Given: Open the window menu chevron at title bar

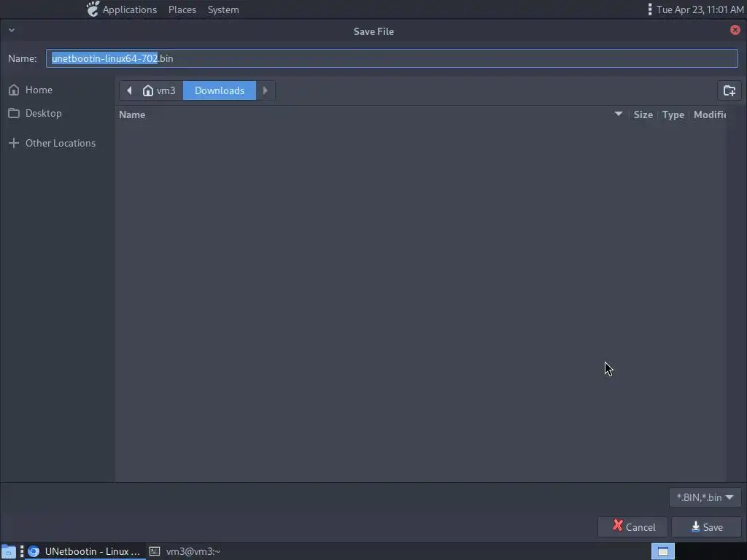Looking at the screenshot, I should (12, 31).
